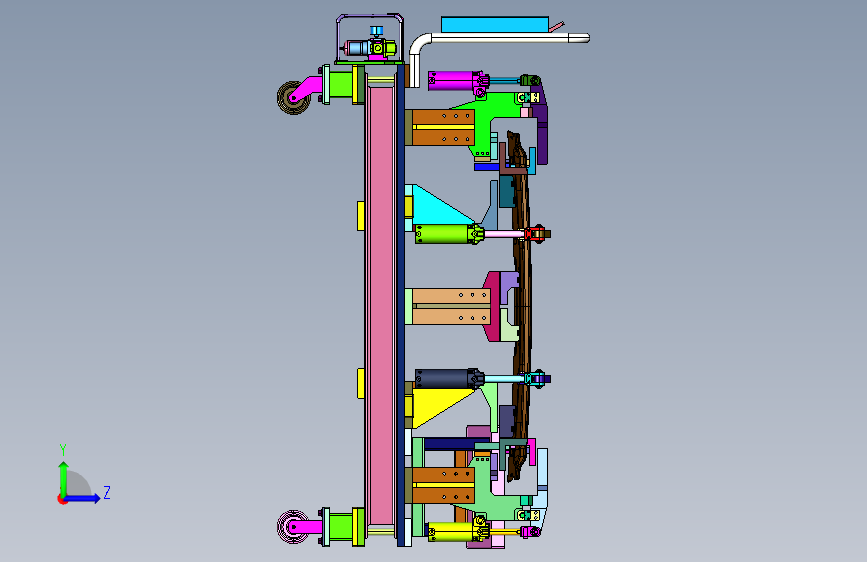
Task: Select the small motor inside the top guard frame
Action: pyautogui.click(x=370, y=48)
